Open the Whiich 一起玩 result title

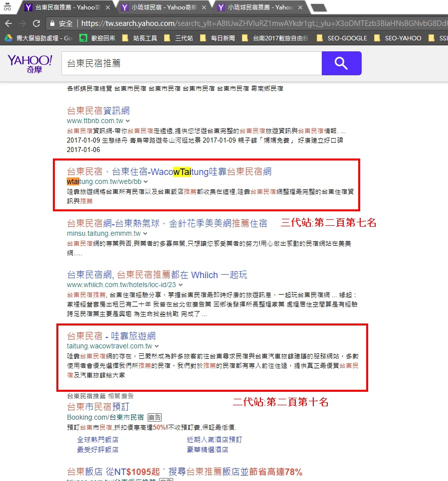click(157, 275)
